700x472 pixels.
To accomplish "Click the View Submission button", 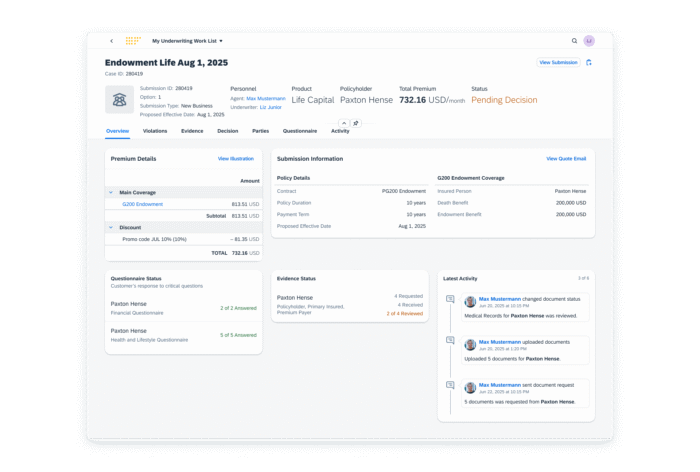I will click(558, 62).
